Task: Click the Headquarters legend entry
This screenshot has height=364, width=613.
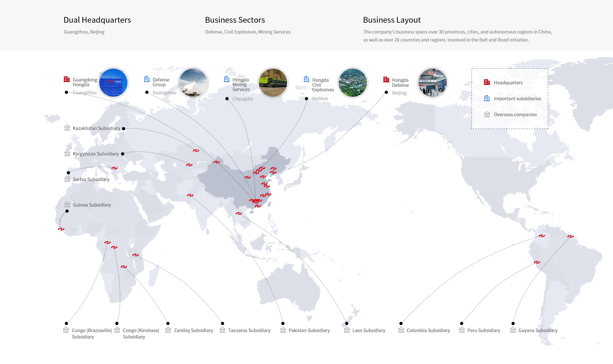Action: coord(508,83)
